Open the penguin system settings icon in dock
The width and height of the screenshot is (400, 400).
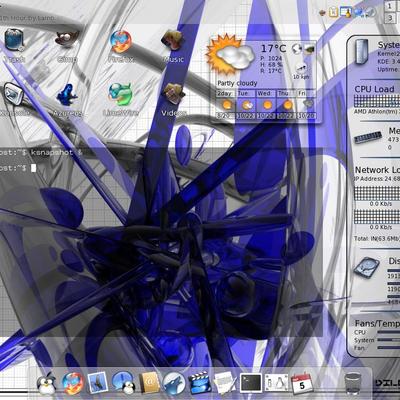(x=276, y=383)
